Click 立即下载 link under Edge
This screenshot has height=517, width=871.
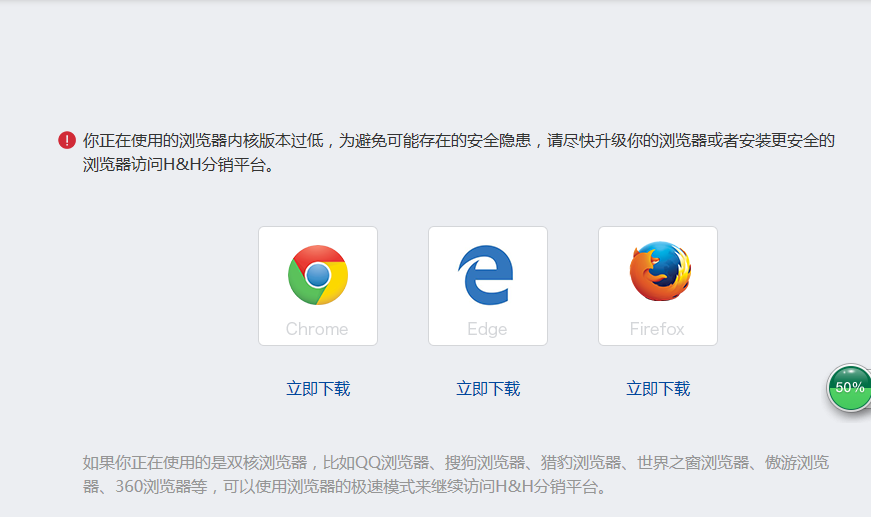pos(488,388)
